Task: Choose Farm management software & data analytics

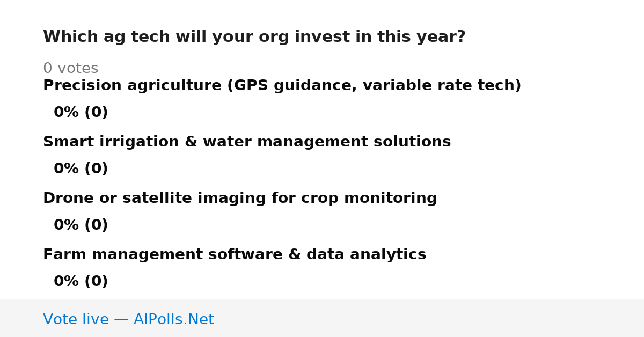Action: pyautogui.click(x=235, y=255)
